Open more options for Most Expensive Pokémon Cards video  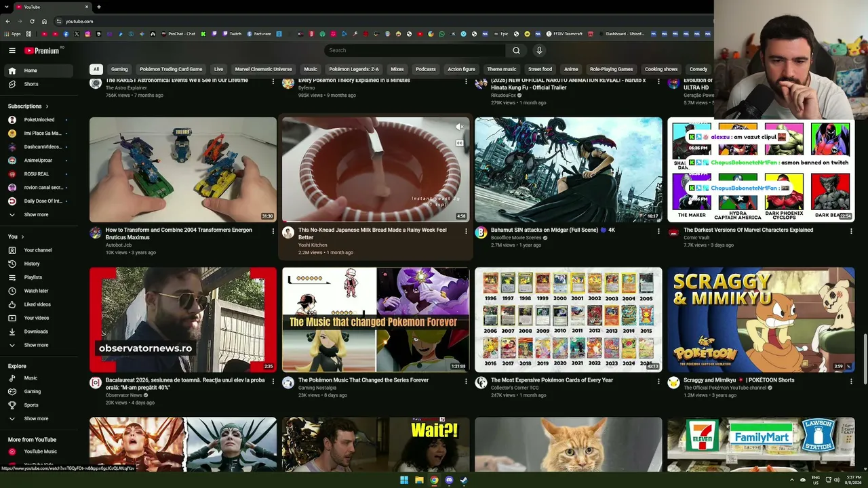[x=658, y=382]
